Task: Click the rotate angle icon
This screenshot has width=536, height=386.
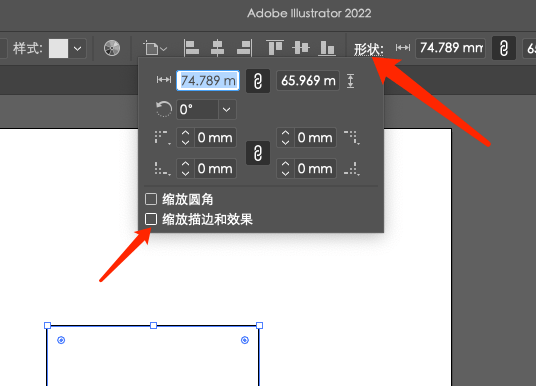Action: [164, 109]
